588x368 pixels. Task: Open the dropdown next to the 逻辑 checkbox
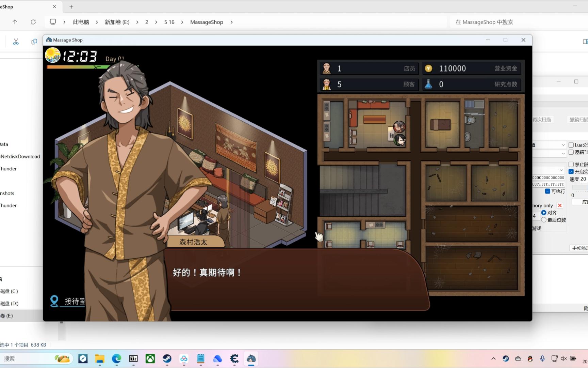click(x=563, y=153)
